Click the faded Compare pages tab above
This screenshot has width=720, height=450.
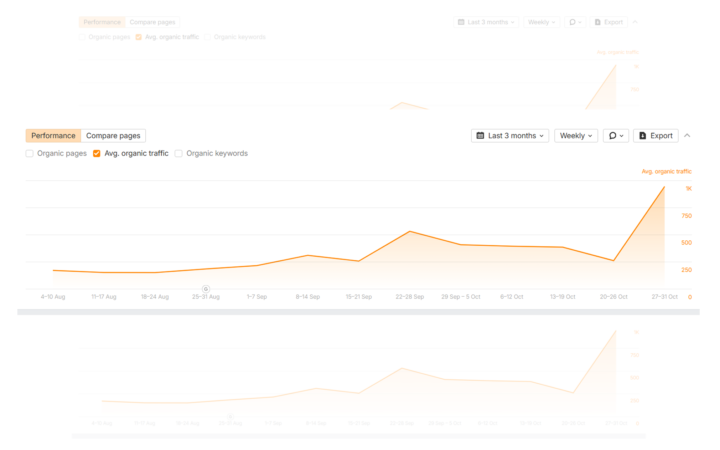pos(152,22)
